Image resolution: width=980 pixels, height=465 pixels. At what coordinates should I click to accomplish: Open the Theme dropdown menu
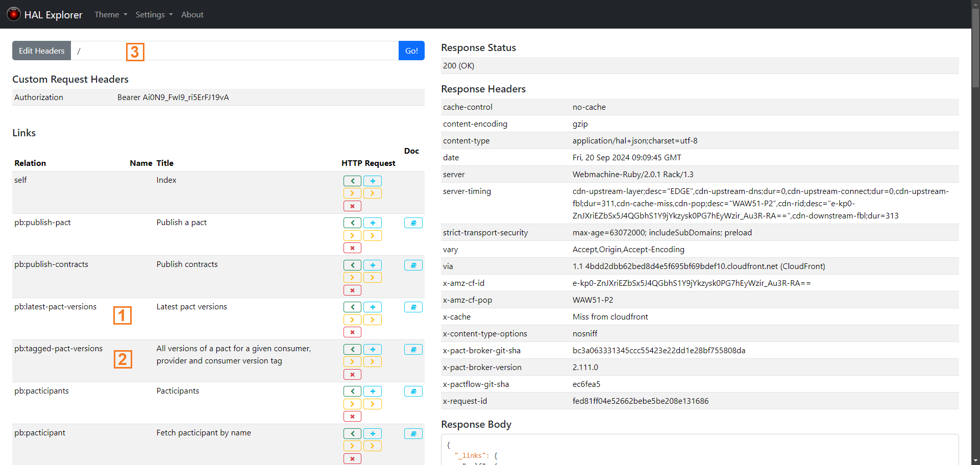pyautogui.click(x=110, y=14)
